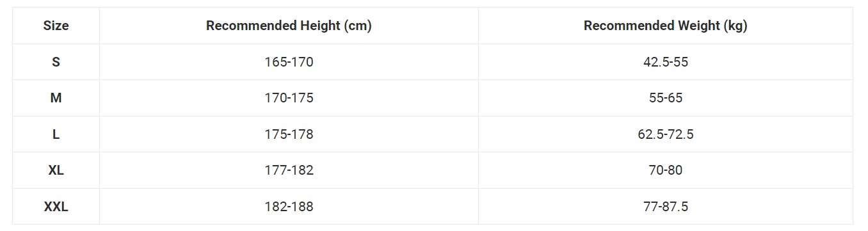This screenshot has height=231, width=868.
Task: Select height cell 177-182
Action: pos(289,170)
